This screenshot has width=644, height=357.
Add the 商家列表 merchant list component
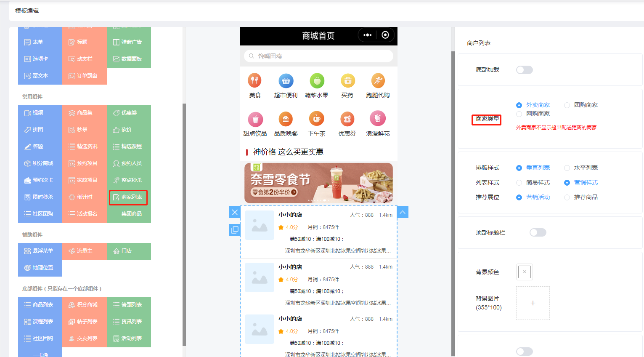pyautogui.click(x=129, y=197)
